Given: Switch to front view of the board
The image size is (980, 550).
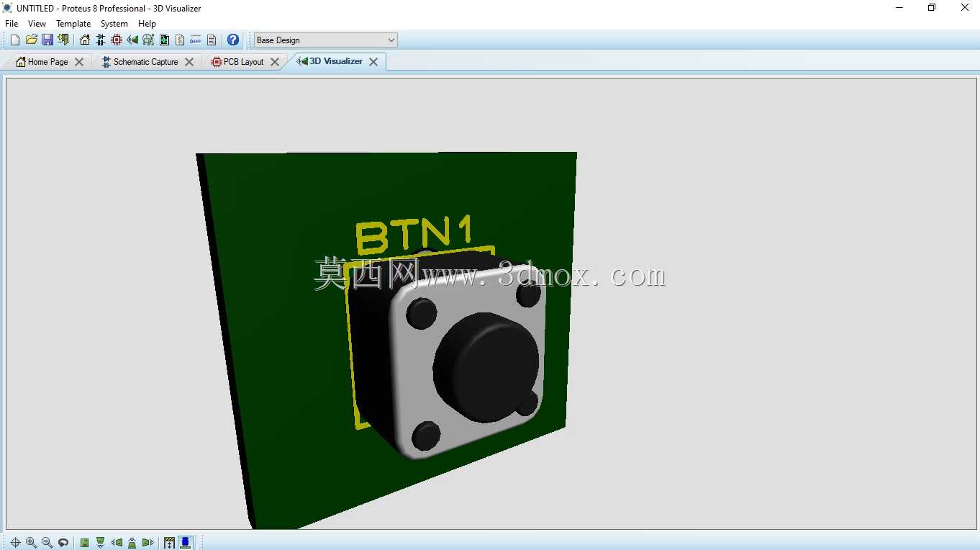Looking at the screenshot, I should pyautogui.click(x=101, y=543).
